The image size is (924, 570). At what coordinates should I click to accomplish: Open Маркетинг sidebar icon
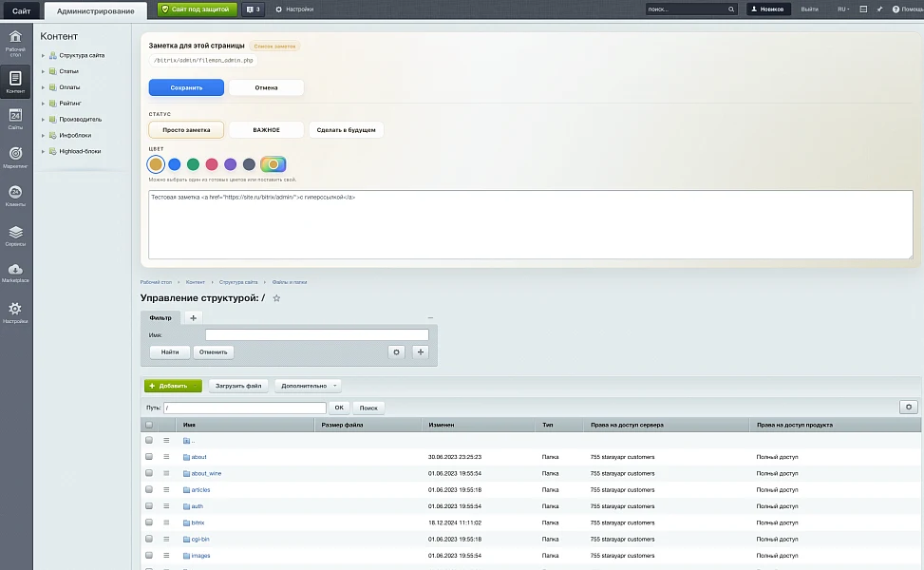pyautogui.click(x=15, y=158)
